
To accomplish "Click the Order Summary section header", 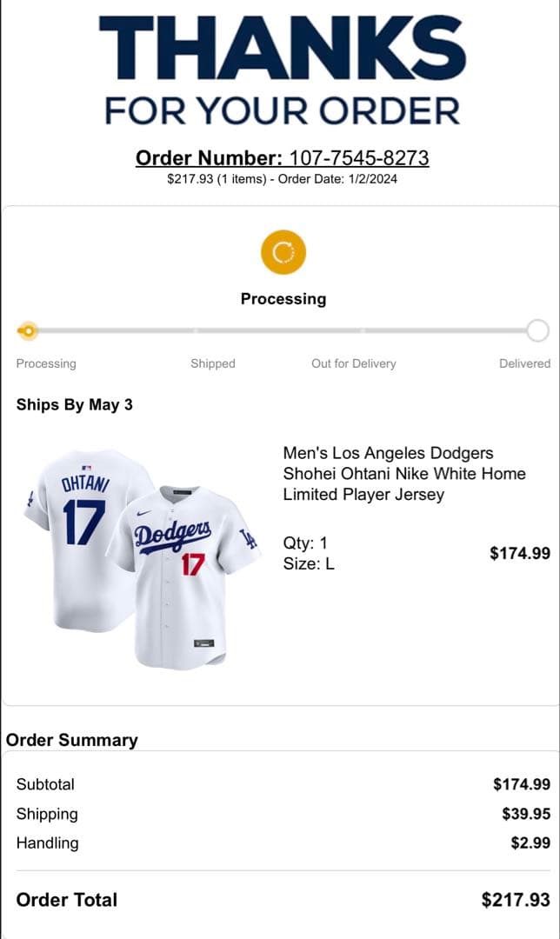I will click(x=71, y=740).
